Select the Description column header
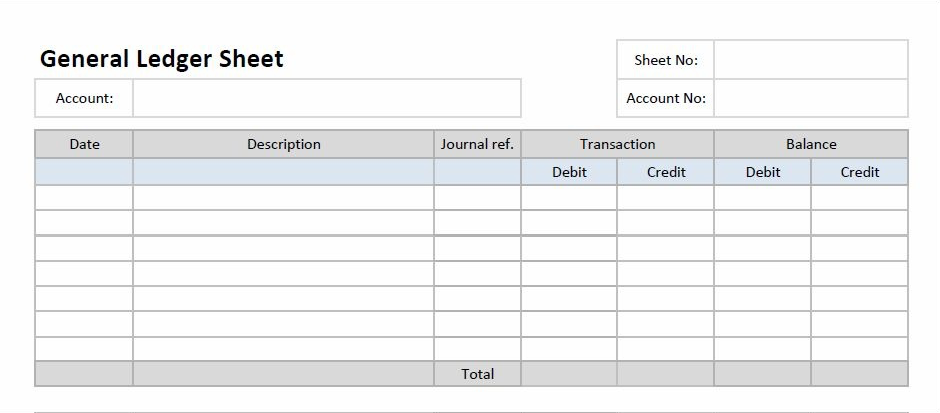This screenshot has height=413, width=940. point(284,144)
